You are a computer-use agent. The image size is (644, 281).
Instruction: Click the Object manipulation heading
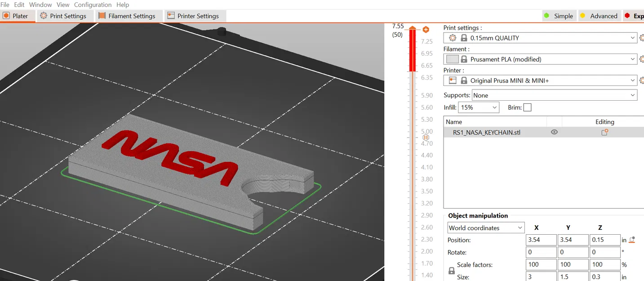(478, 215)
